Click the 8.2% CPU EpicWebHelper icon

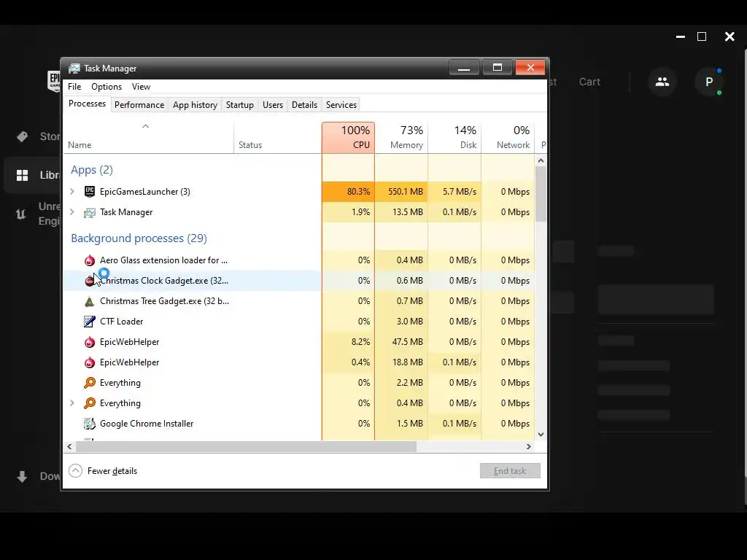pyautogui.click(x=90, y=342)
